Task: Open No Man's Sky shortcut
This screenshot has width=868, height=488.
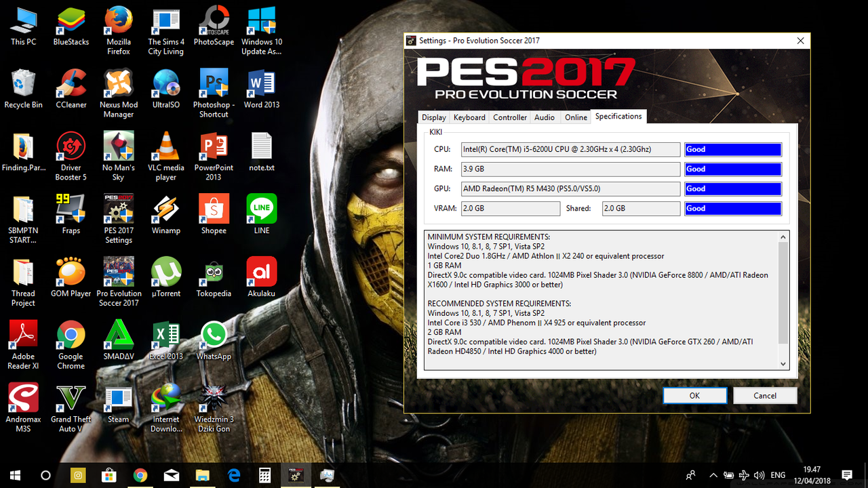Action: [x=119, y=157]
